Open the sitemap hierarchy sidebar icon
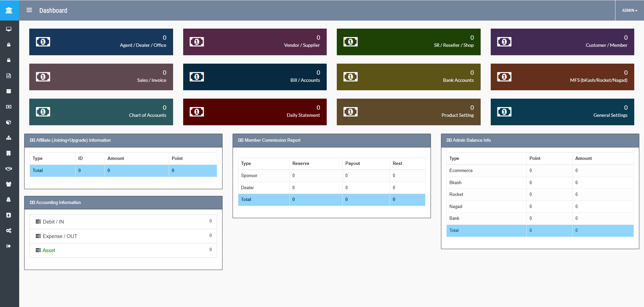The width and height of the screenshot is (644, 307). [9, 138]
